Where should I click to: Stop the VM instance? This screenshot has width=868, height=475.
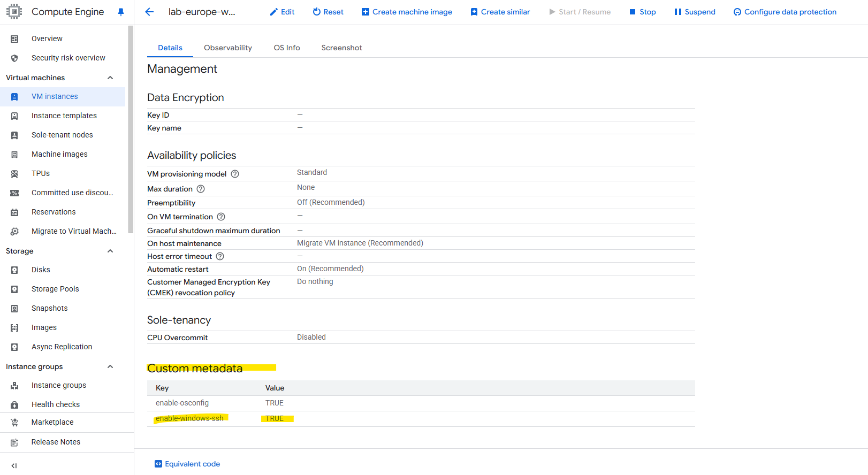[x=642, y=12]
